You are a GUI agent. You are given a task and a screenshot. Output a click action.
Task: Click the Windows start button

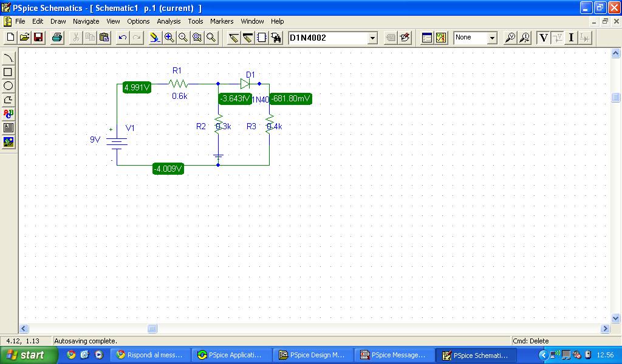[x=26, y=355]
